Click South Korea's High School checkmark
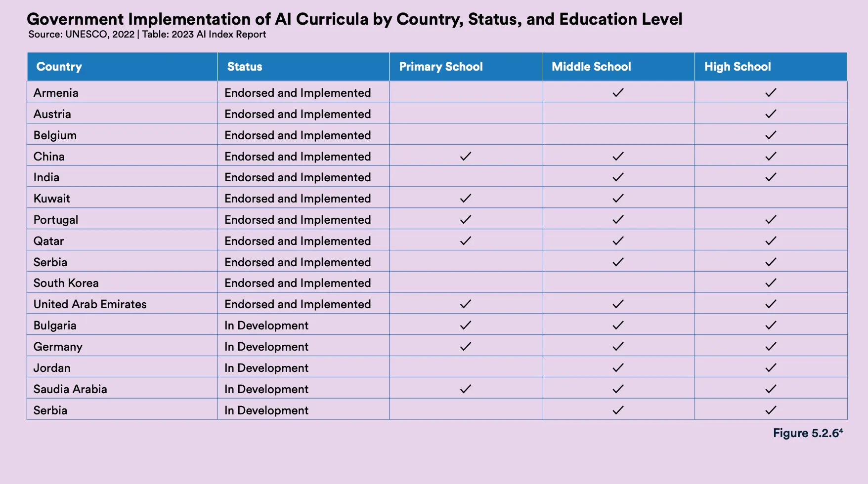Screen dimensions: 868x484 [771, 282]
